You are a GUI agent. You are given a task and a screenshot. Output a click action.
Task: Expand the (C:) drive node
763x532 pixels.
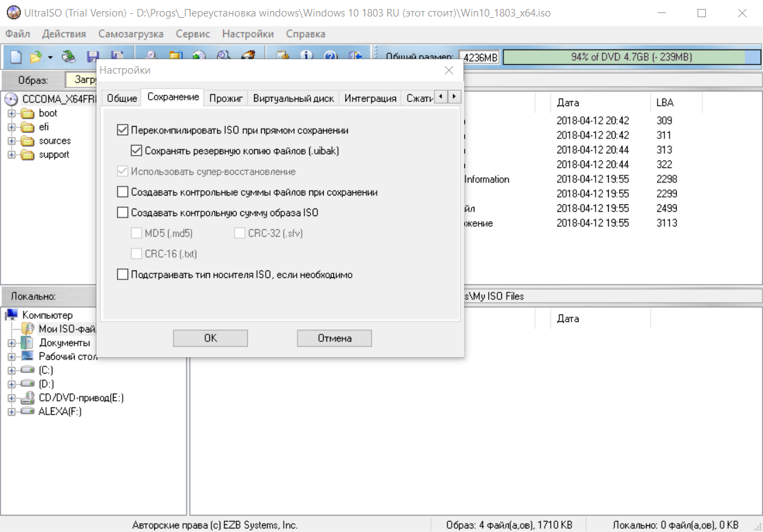pyautogui.click(x=12, y=370)
